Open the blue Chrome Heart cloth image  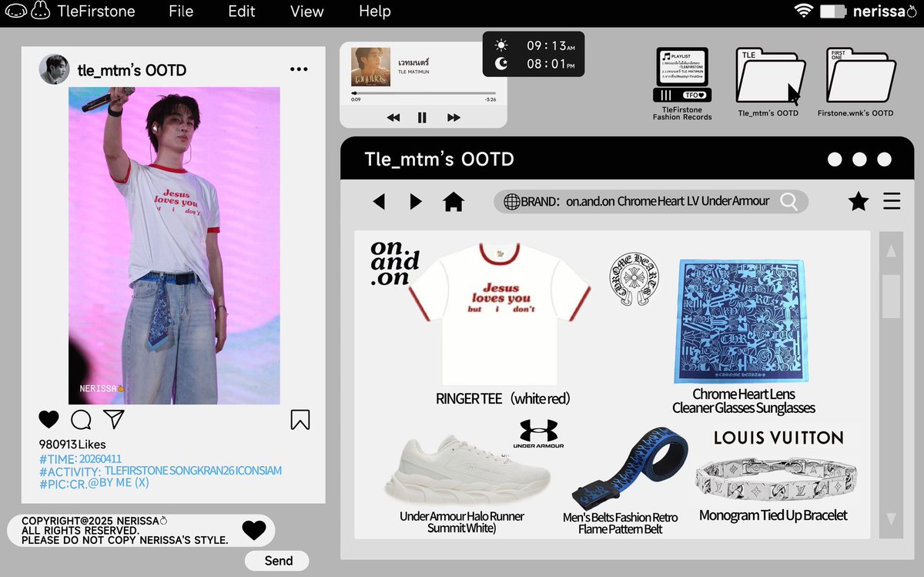pos(742,321)
